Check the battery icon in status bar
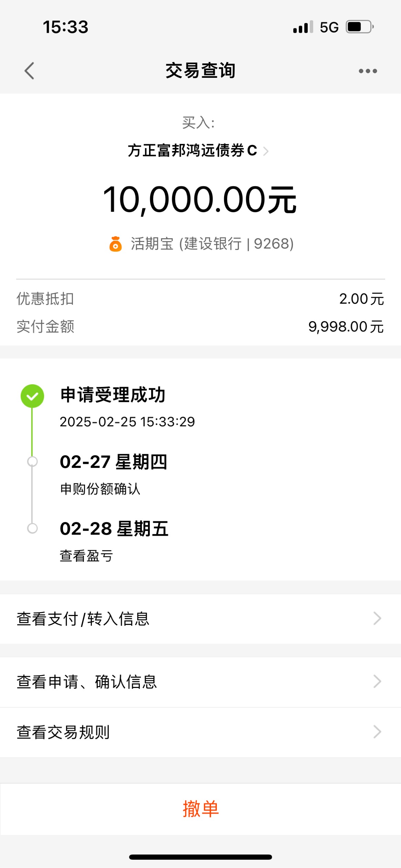Screen dimensions: 401x868 [x=360, y=27]
